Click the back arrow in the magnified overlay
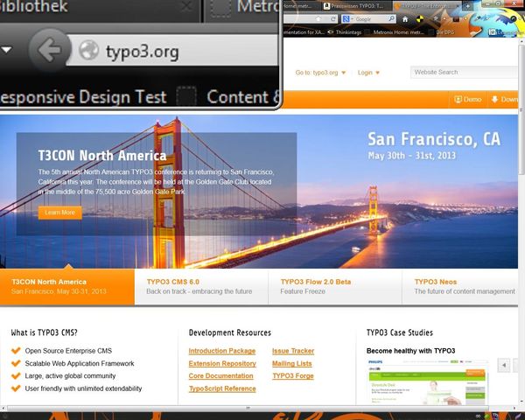Viewport: 525px width, 420px height. click(x=50, y=50)
